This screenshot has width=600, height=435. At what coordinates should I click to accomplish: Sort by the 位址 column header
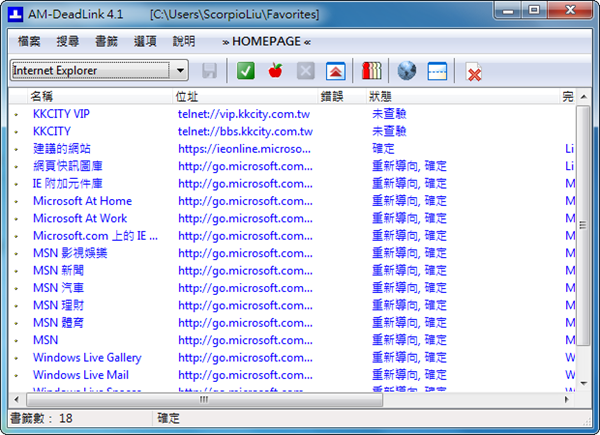(x=245, y=96)
